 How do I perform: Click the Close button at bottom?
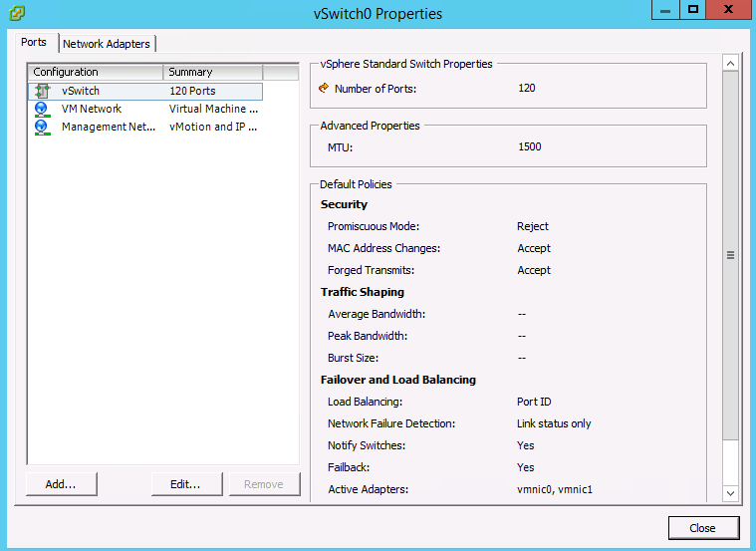(702, 528)
